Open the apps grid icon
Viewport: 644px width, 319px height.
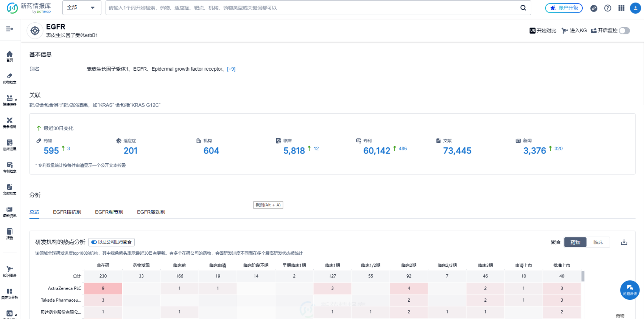point(621,8)
